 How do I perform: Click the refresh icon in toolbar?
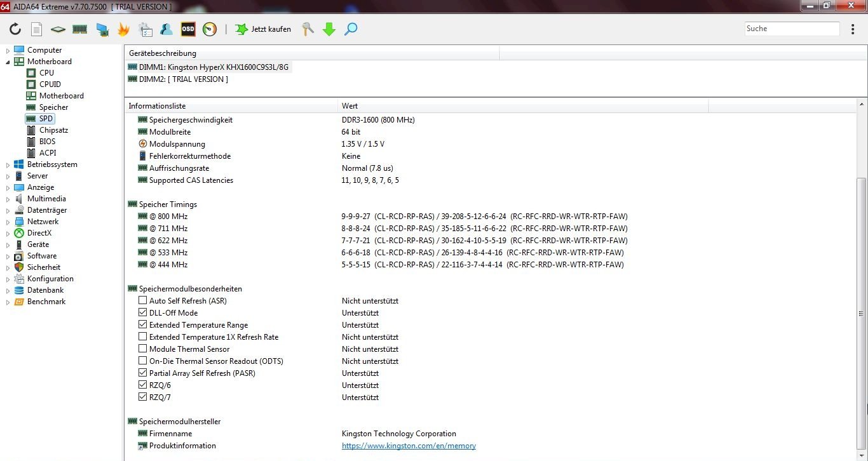click(x=15, y=29)
